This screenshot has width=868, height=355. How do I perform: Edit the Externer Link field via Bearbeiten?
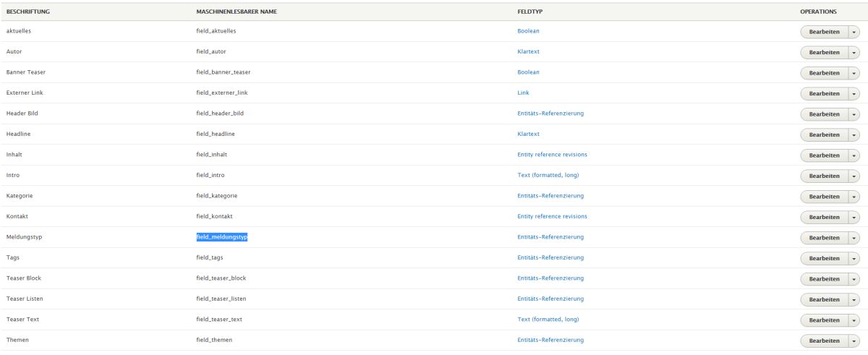pos(824,93)
